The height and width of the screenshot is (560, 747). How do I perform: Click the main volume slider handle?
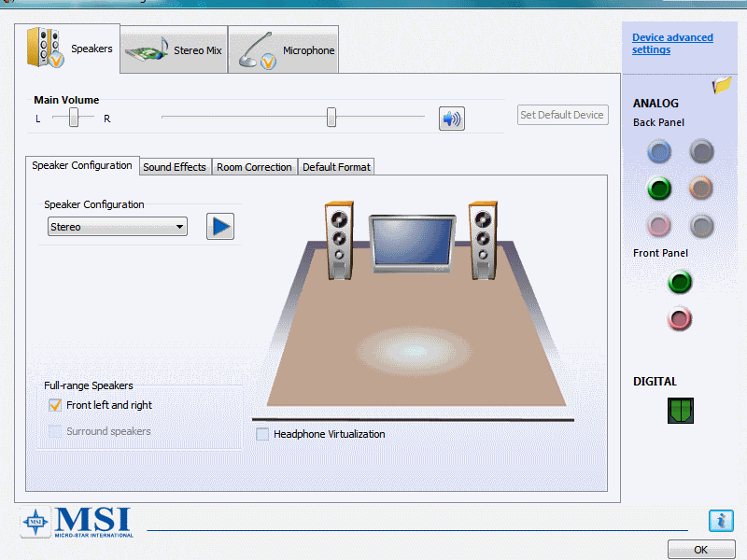coord(331,117)
